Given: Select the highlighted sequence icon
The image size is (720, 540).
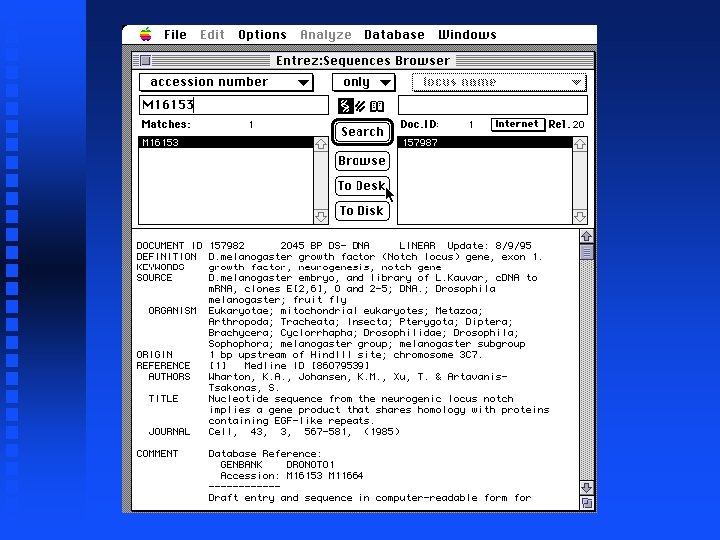Looking at the screenshot, I should click(x=344, y=106).
